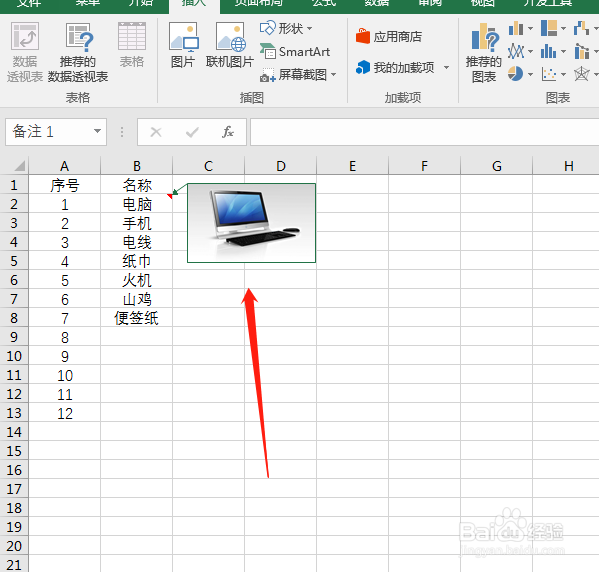Select column G header
Screen dimensions: 599x572
(497, 166)
